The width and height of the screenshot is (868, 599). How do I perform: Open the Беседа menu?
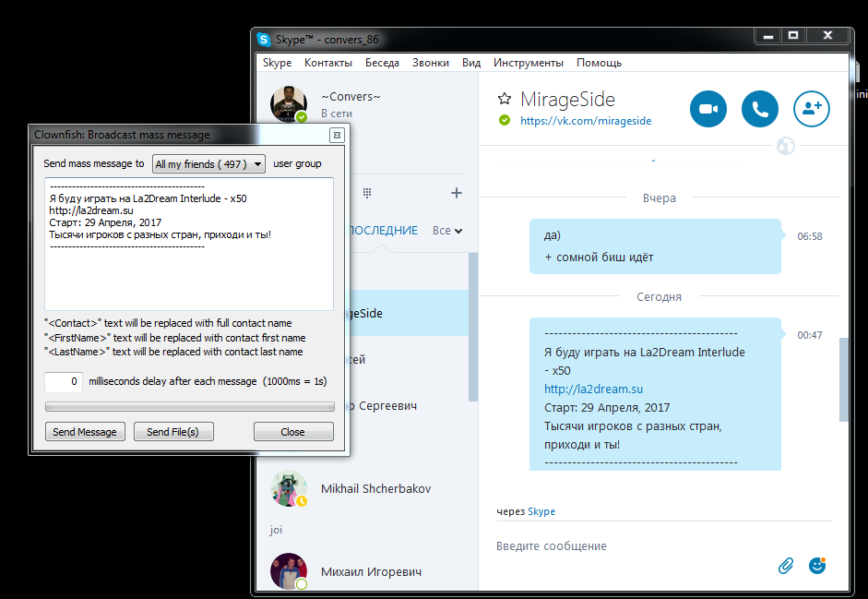coord(382,63)
